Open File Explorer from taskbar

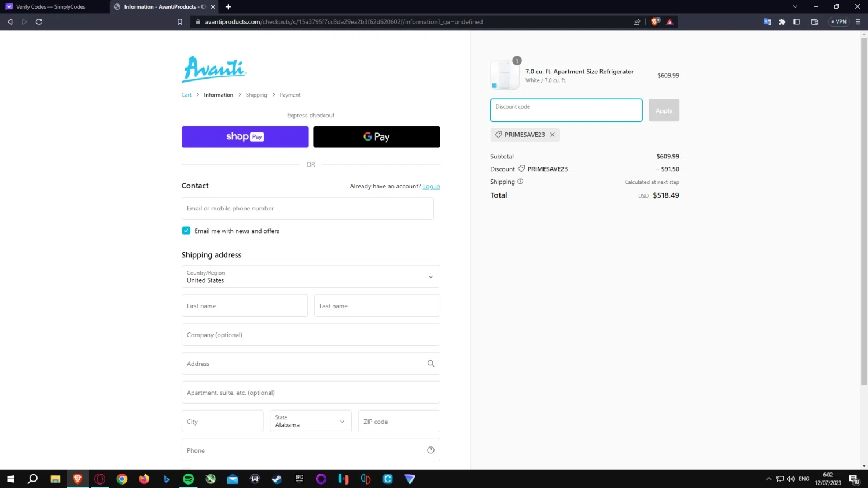pos(56,479)
